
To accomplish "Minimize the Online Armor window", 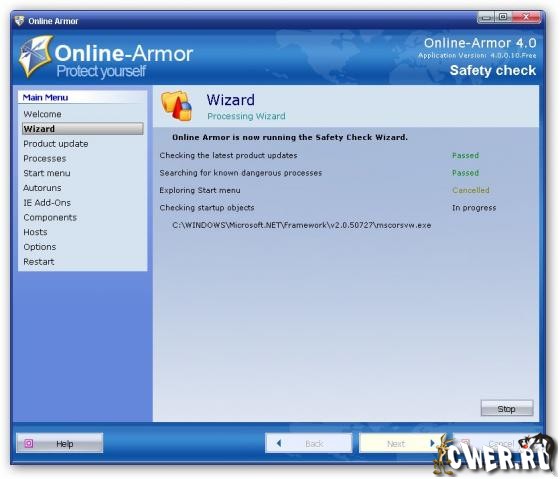I will point(486,17).
